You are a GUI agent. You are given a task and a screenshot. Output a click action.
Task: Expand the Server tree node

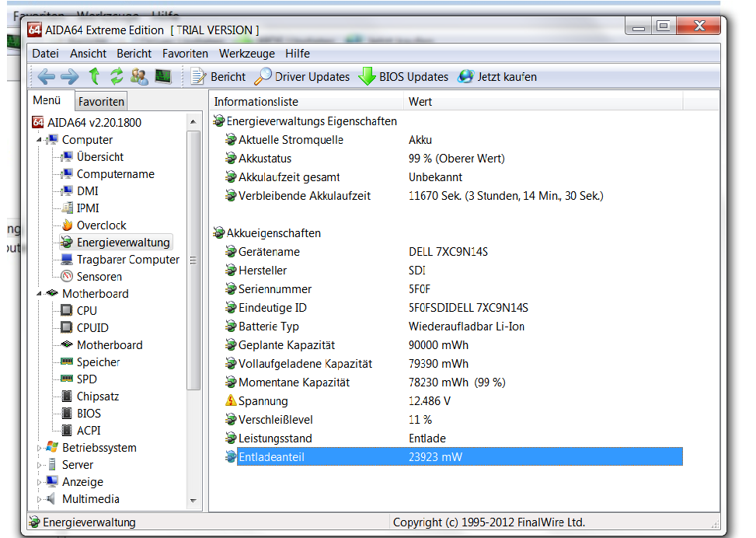39,465
